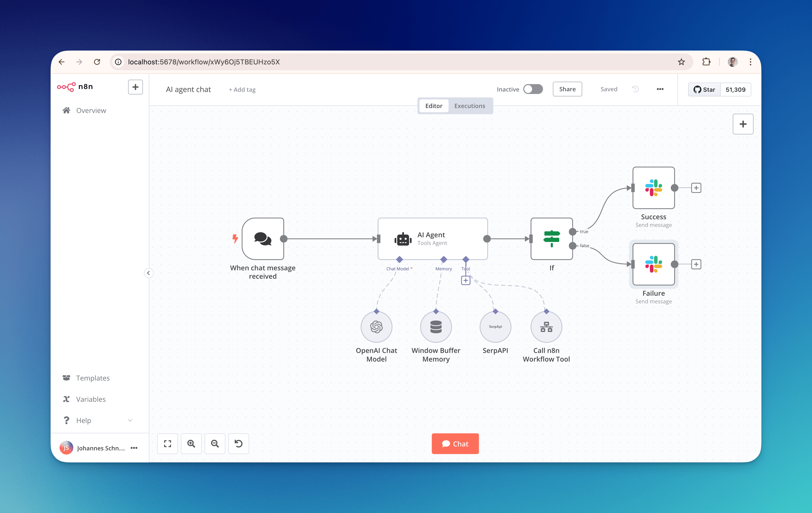Click the OpenAI Chat Model node icon

(x=376, y=327)
